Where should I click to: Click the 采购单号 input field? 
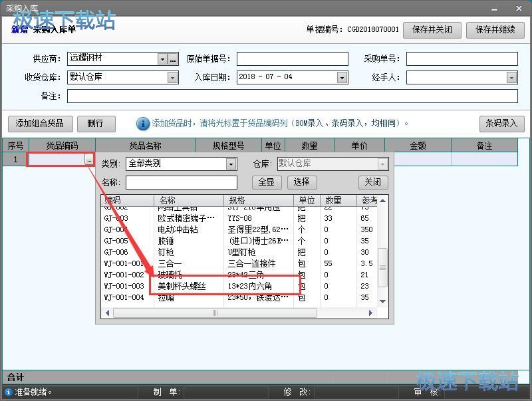click(462, 59)
